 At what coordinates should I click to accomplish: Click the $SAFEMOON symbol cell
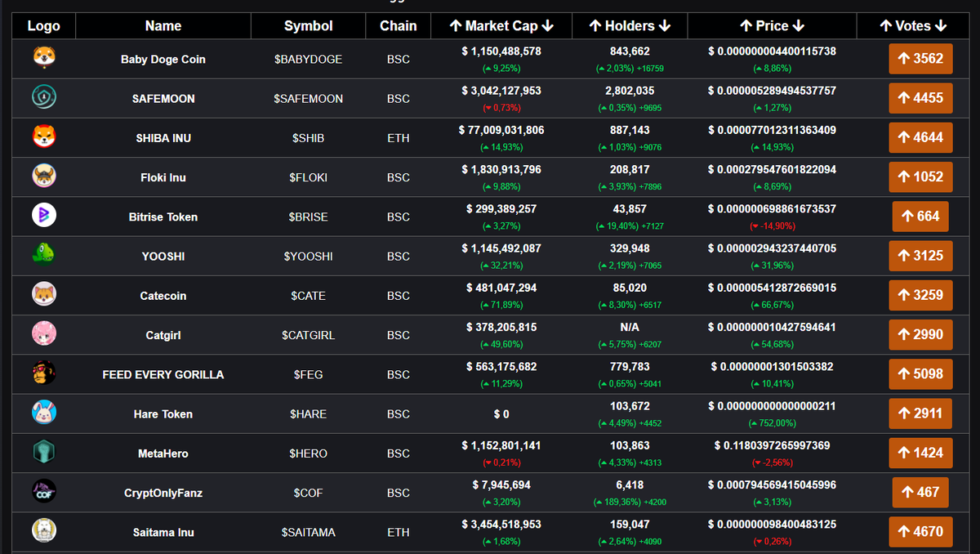point(308,99)
